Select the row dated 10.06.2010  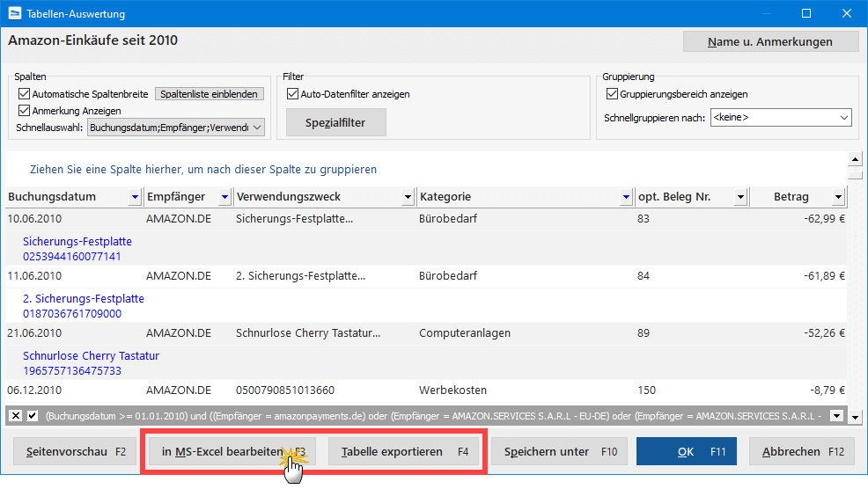[x=426, y=218]
